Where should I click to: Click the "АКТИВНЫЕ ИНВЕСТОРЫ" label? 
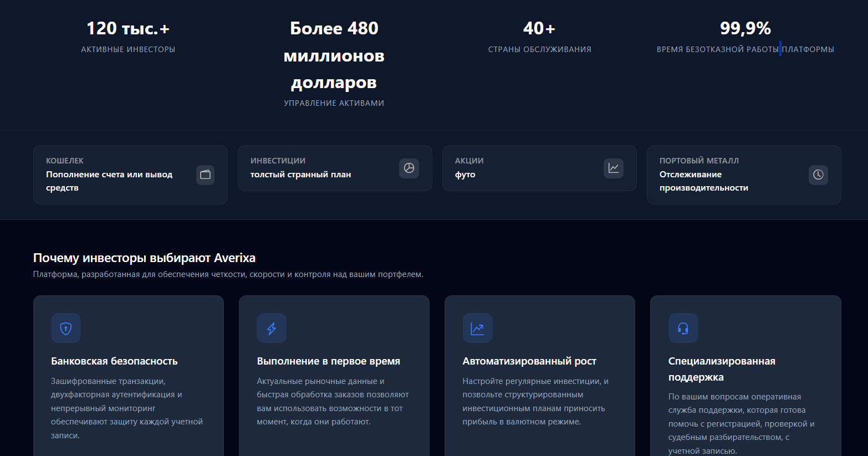(128, 49)
